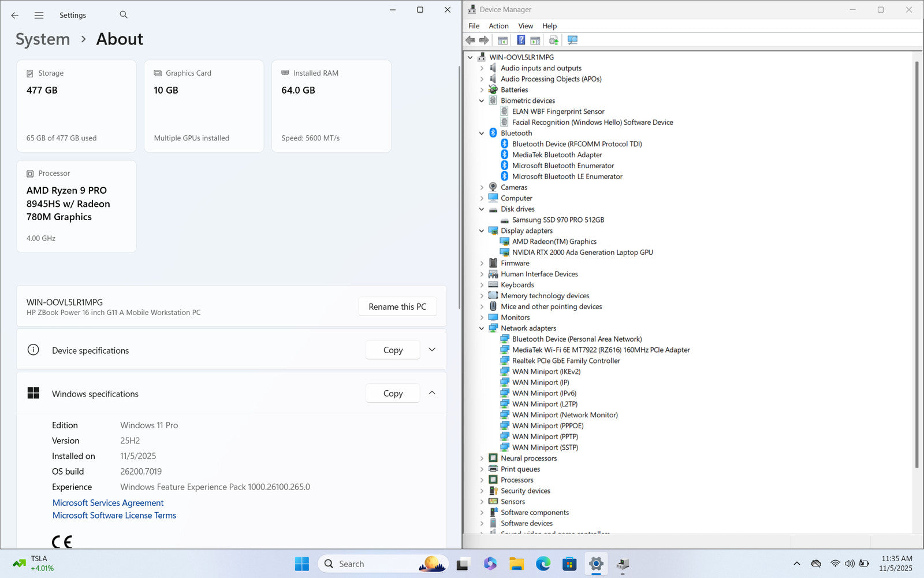Click the Settings search magnifier icon

click(124, 15)
